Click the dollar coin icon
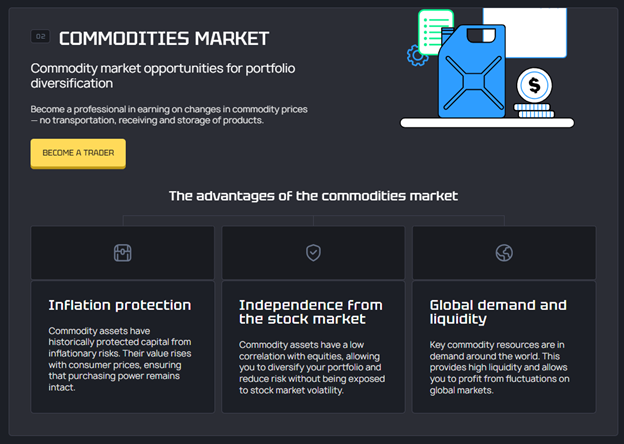Viewport: 624px width, 444px height. point(534,85)
